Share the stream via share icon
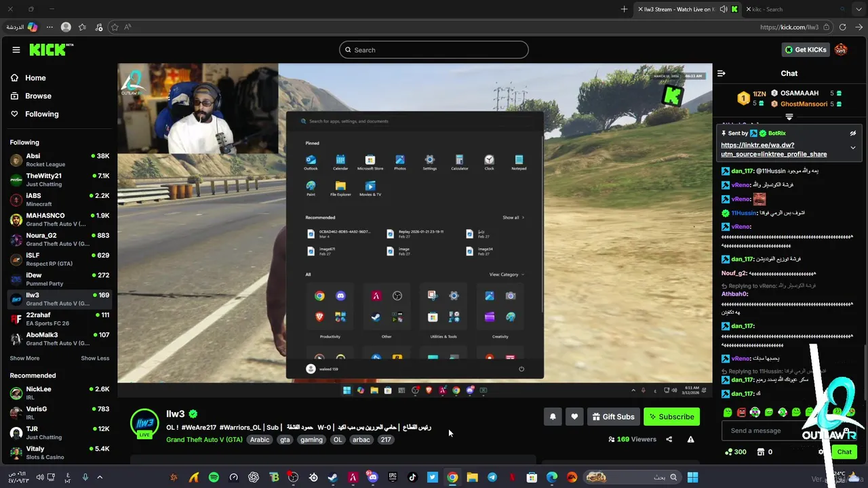 click(x=669, y=439)
